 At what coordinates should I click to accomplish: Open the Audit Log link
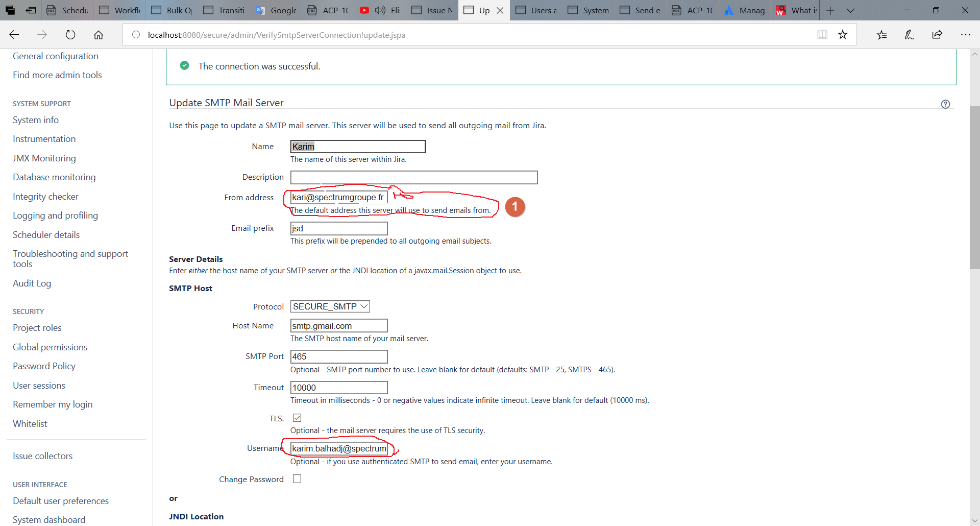[32, 283]
